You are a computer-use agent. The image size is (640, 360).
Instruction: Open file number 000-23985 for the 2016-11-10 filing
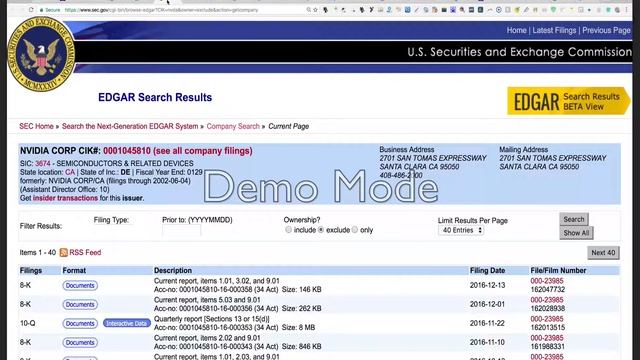click(547, 338)
